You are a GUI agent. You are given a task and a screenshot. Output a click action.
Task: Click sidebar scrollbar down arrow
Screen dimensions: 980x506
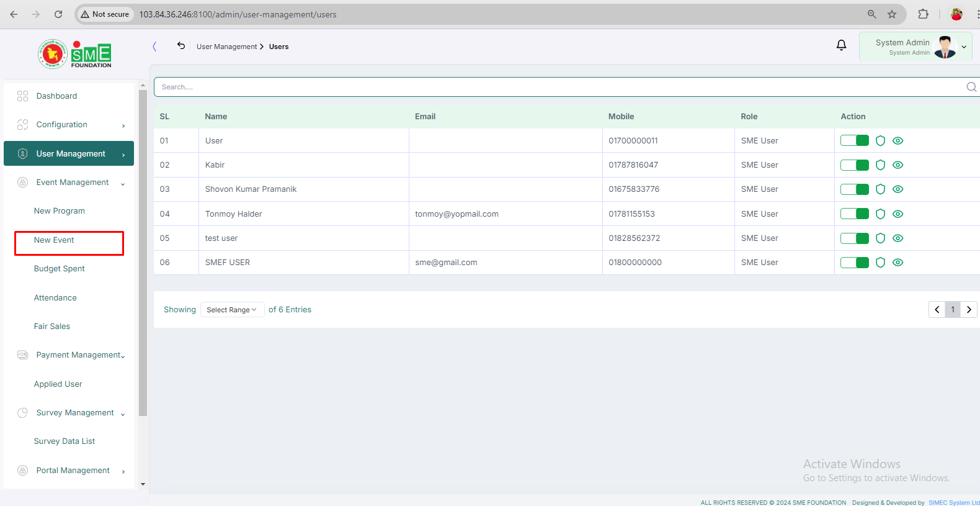point(143,484)
